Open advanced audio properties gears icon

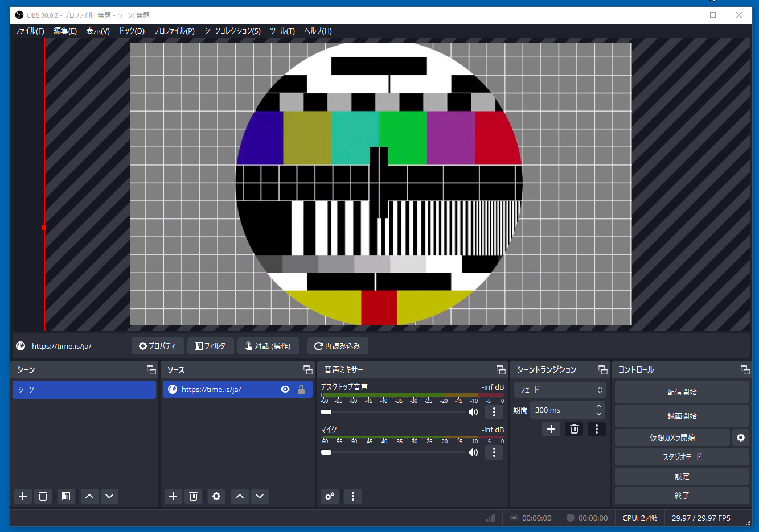coord(330,496)
